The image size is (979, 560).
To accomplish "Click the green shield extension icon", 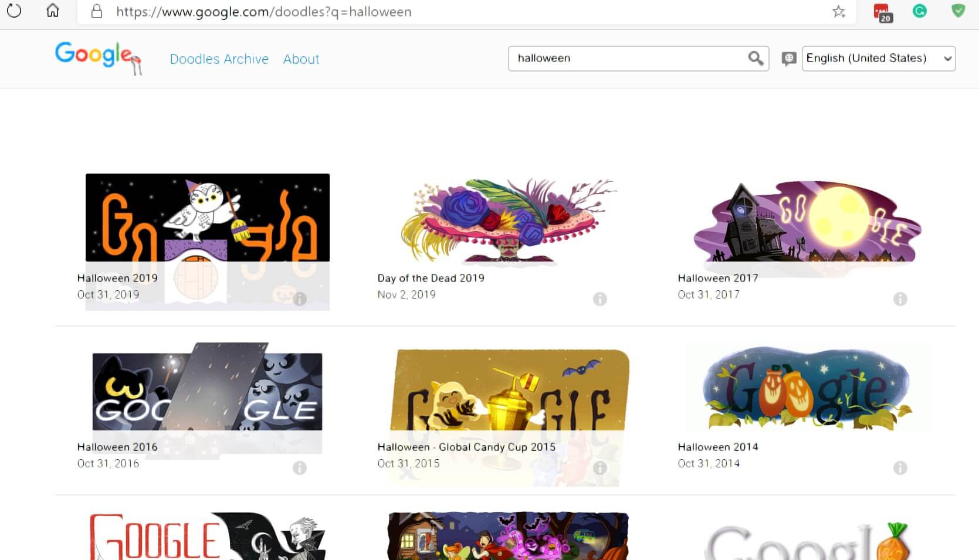I will tap(958, 11).
